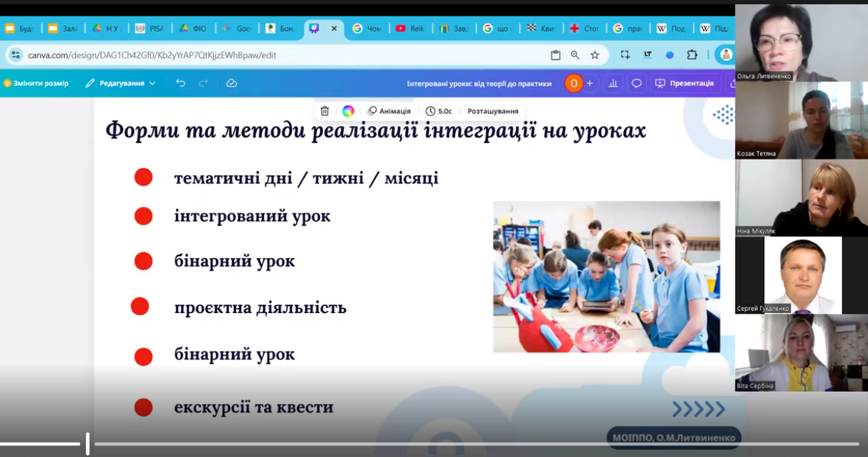Image resolution: width=868 pixels, height=457 pixels.
Task: Click the Презентація present button
Action: [684, 83]
